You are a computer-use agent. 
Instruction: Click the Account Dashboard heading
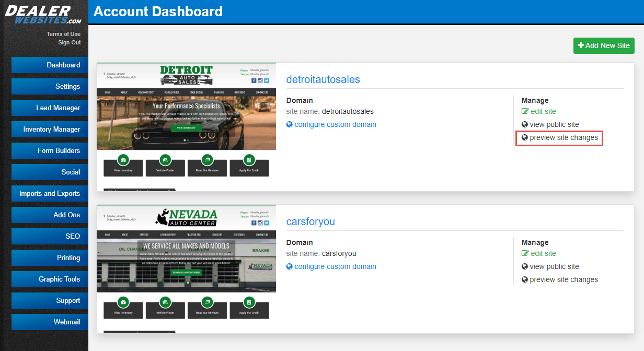tap(158, 11)
